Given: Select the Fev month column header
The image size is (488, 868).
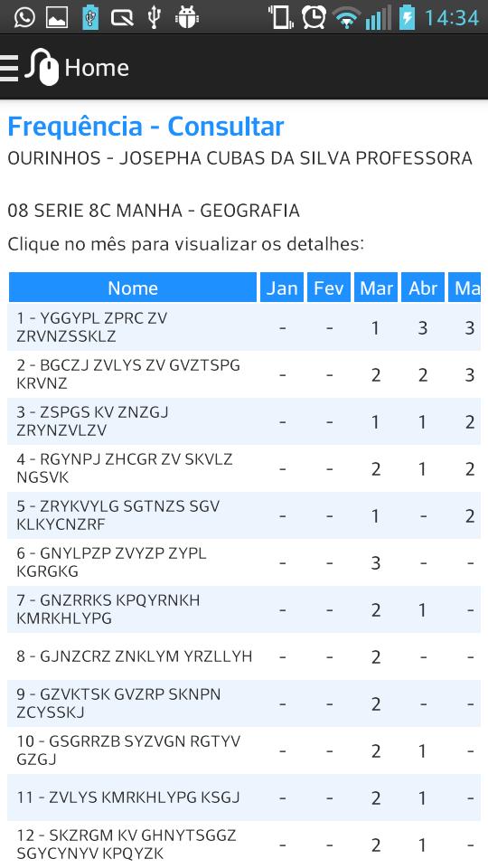Looking at the screenshot, I should tap(329, 288).
